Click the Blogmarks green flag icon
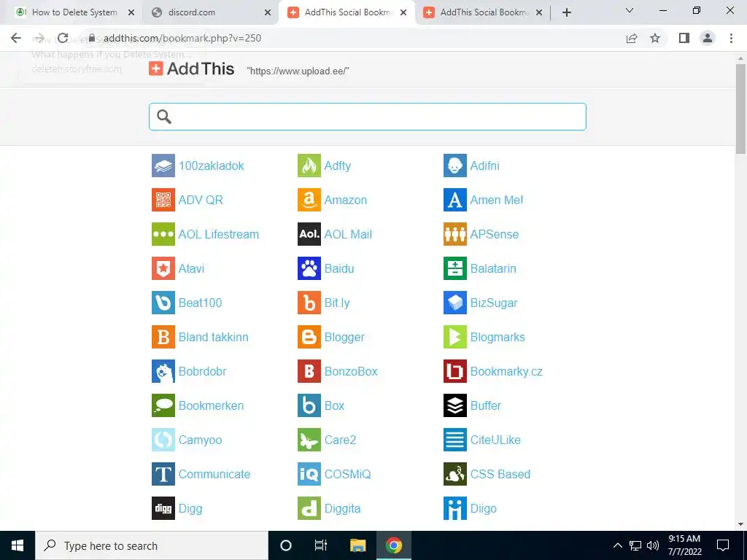 454,337
